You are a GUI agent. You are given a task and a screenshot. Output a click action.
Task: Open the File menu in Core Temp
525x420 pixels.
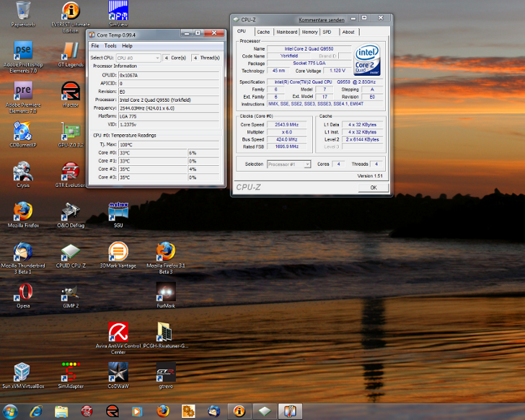click(x=95, y=45)
